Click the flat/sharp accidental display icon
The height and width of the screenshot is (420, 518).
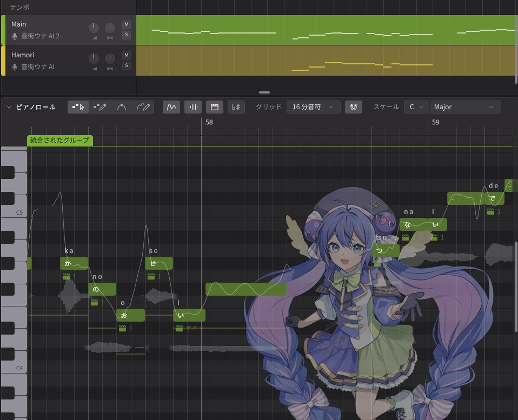coord(236,107)
